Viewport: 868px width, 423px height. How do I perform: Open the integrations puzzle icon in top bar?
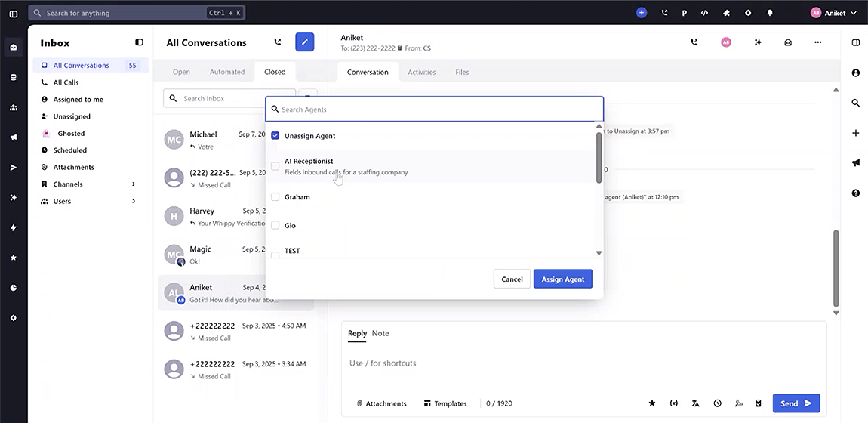pos(726,13)
